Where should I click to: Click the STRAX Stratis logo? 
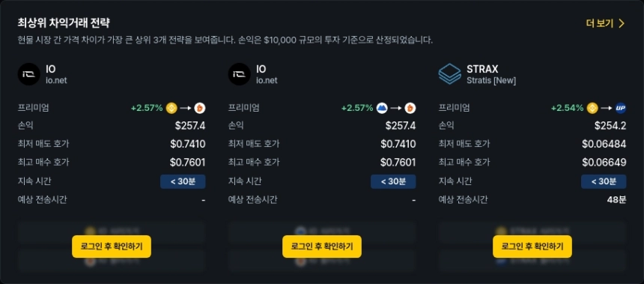450,74
